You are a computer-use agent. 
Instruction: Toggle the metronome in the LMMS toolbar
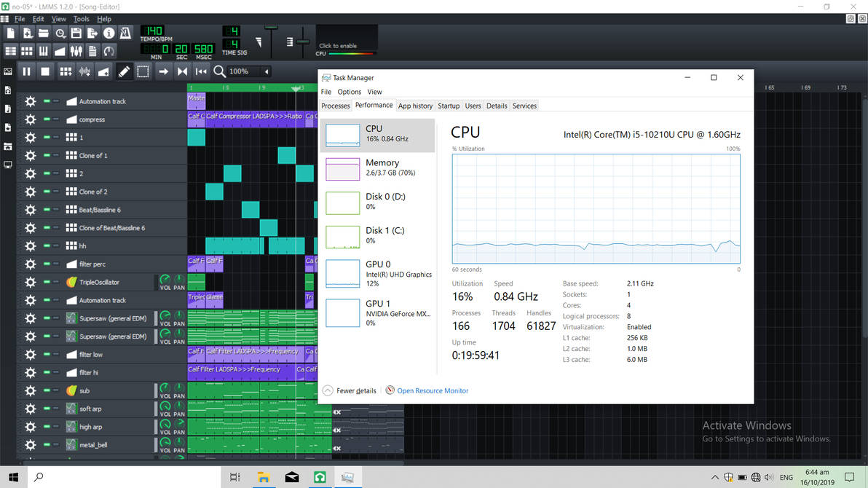tap(126, 34)
